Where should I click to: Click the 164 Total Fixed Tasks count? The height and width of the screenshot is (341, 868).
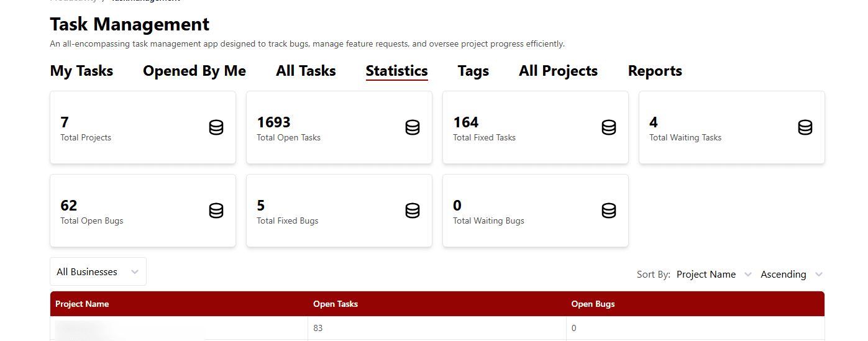[466, 122]
